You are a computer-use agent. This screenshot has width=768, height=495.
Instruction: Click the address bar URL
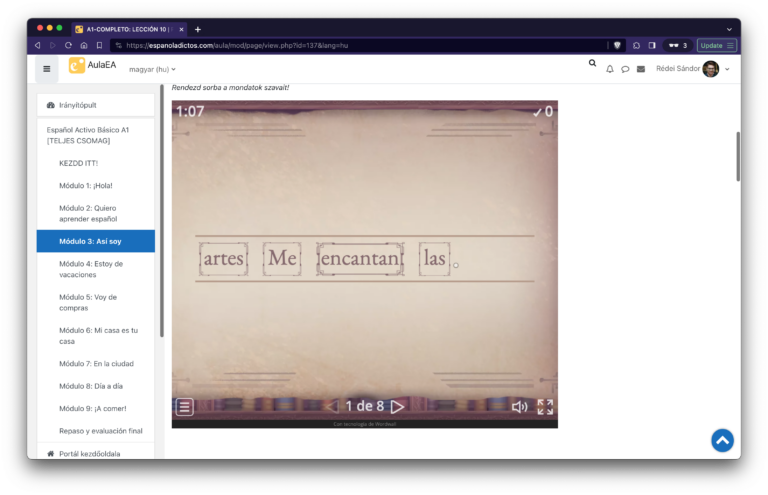237,46
